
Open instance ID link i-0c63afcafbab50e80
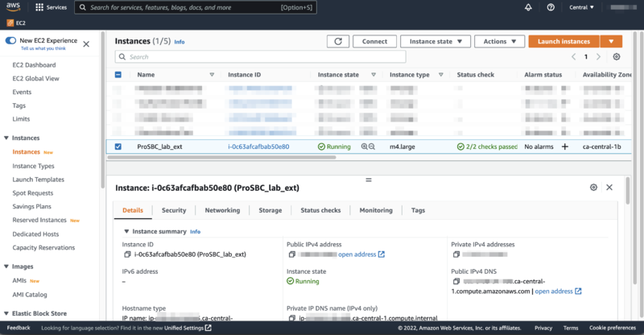[x=258, y=147]
